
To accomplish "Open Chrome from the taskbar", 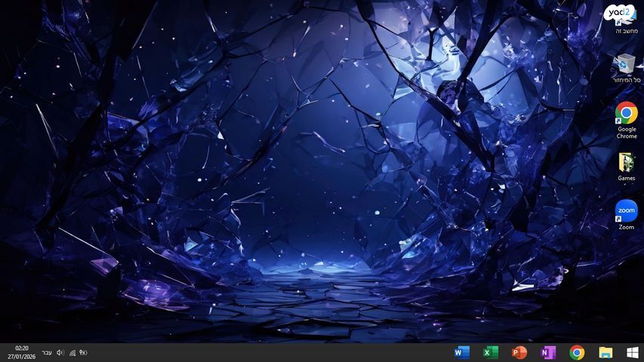I will pos(577,352).
